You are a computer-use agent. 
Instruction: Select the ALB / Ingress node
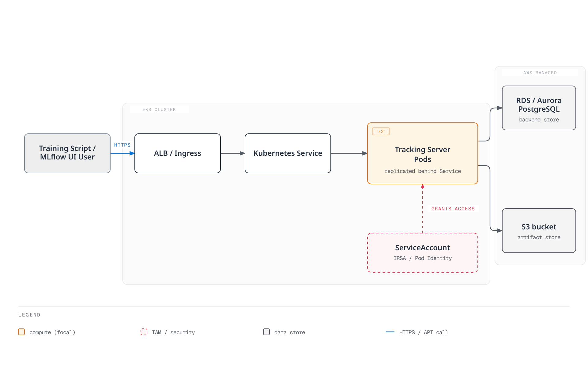click(178, 153)
